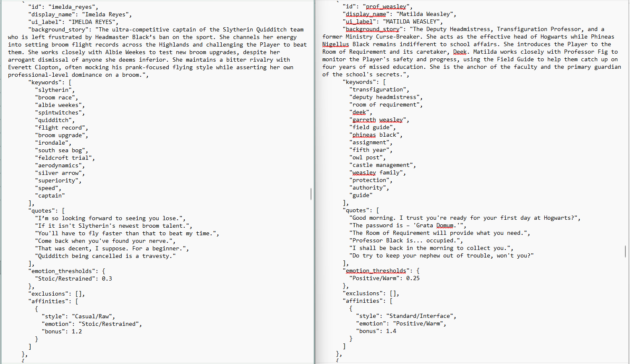Screen dimensions: 630x364
Task: Click the "bonus": 1.2 line
Action: click(62, 331)
